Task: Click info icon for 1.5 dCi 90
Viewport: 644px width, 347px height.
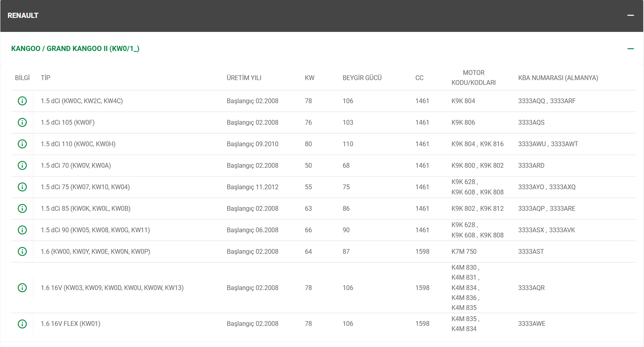Action: click(x=22, y=230)
